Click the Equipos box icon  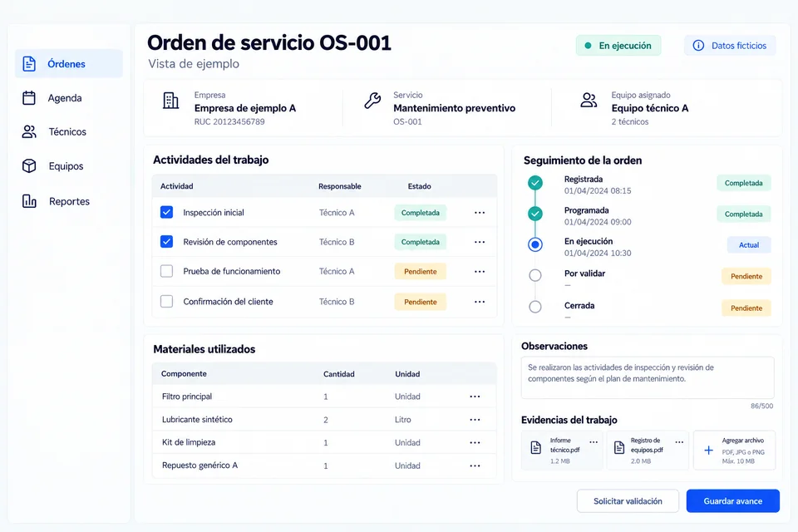pos(29,166)
